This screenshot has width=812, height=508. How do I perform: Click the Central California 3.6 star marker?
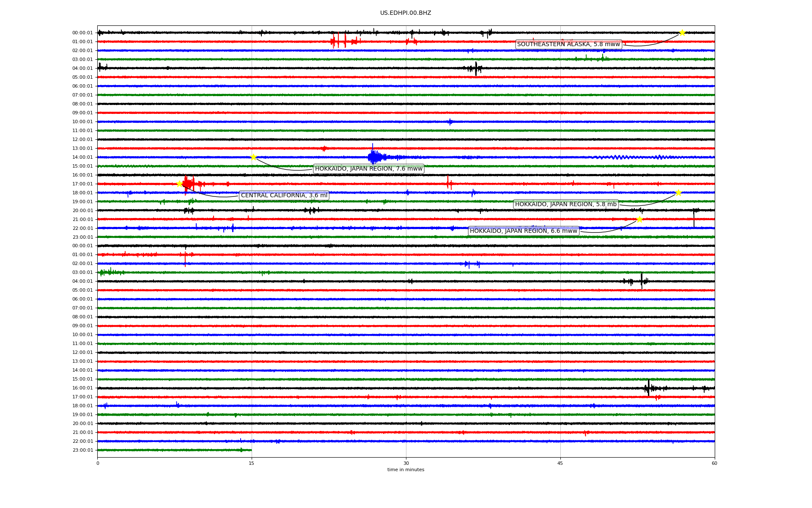[x=179, y=184]
